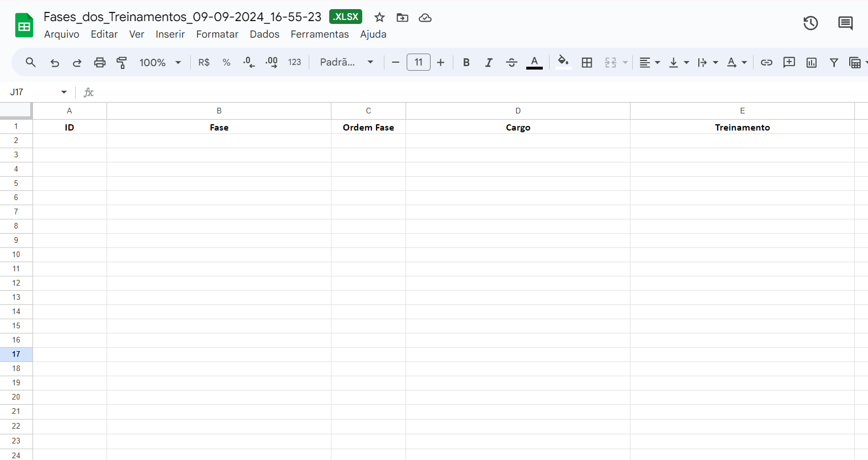Rename the Fases_dos_Treinamentos document title
The width and height of the screenshot is (868, 460).
182,17
